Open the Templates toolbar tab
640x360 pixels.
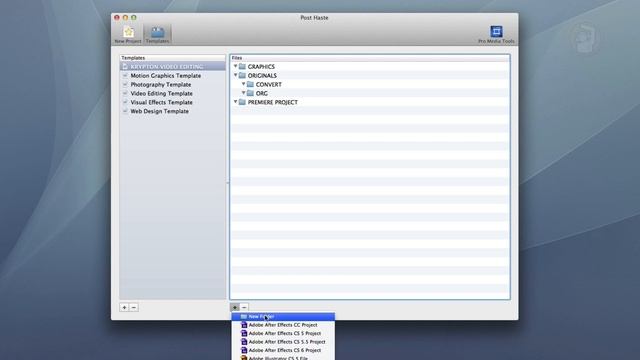(158, 35)
